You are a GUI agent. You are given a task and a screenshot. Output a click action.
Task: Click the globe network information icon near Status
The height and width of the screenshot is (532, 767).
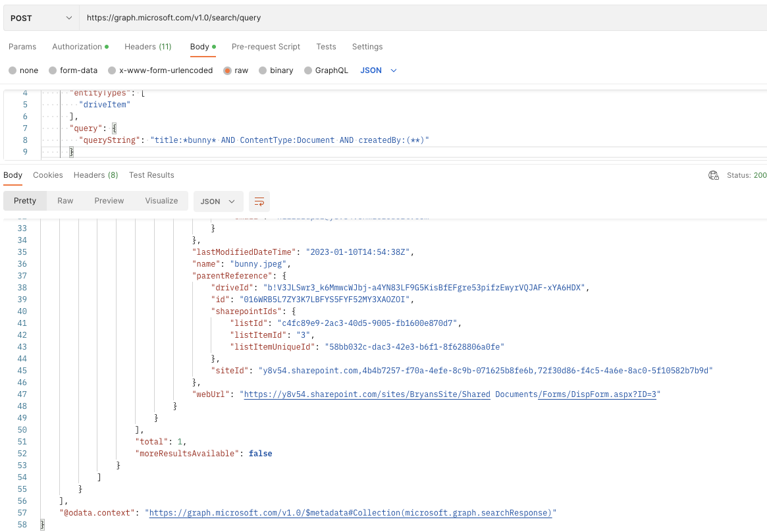714,175
